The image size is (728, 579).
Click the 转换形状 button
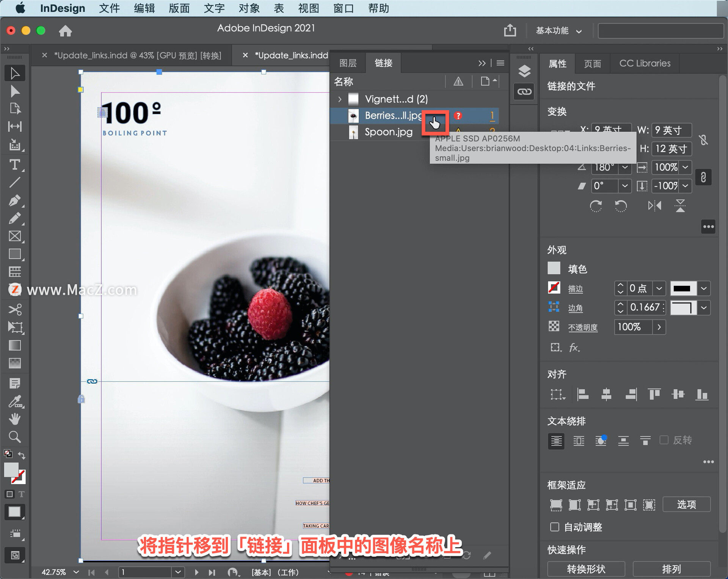pyautogui.click(x=586, y=569)
